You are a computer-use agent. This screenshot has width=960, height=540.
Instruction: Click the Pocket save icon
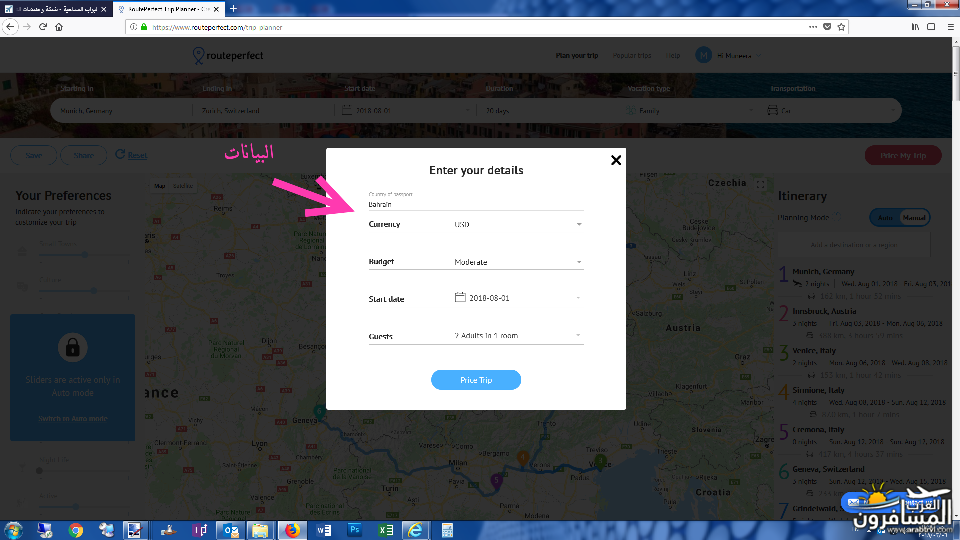827,27
